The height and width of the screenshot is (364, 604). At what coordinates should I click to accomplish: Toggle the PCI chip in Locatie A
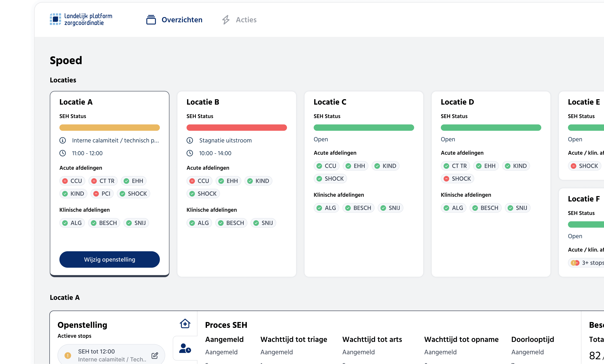(102, 194)
